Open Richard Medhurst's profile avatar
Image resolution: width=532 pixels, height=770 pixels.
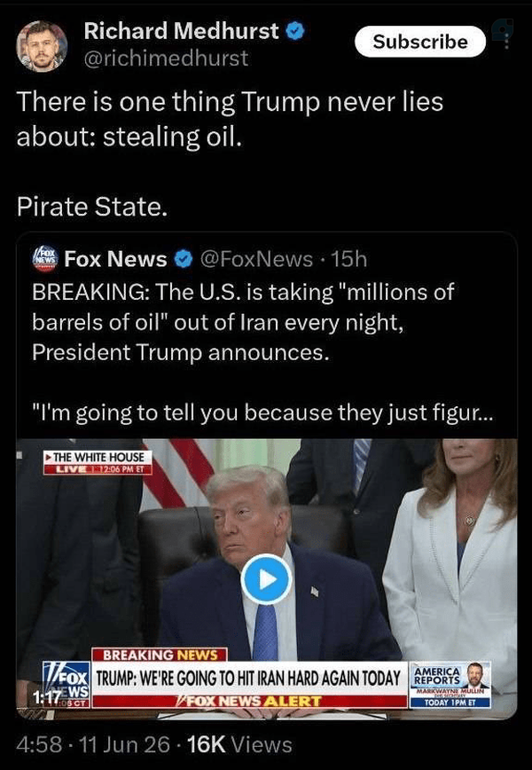point(42,46)
